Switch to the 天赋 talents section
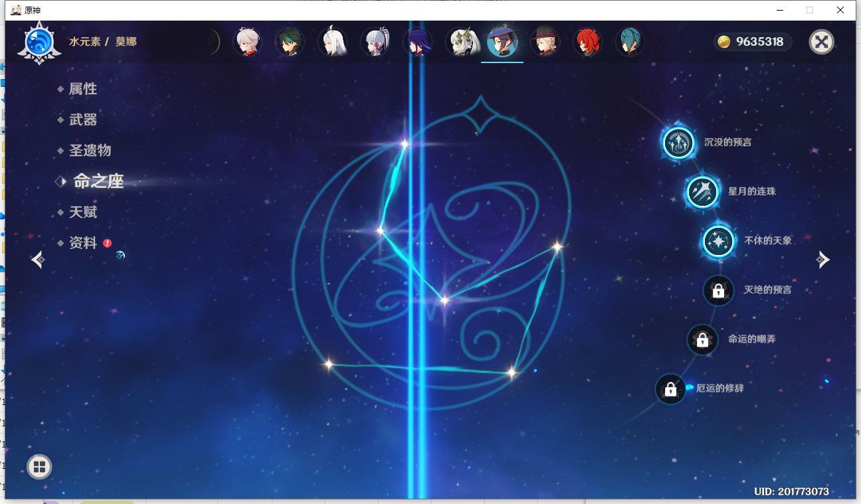This screenshot has height=504, width=861. [x=83, y=212]
